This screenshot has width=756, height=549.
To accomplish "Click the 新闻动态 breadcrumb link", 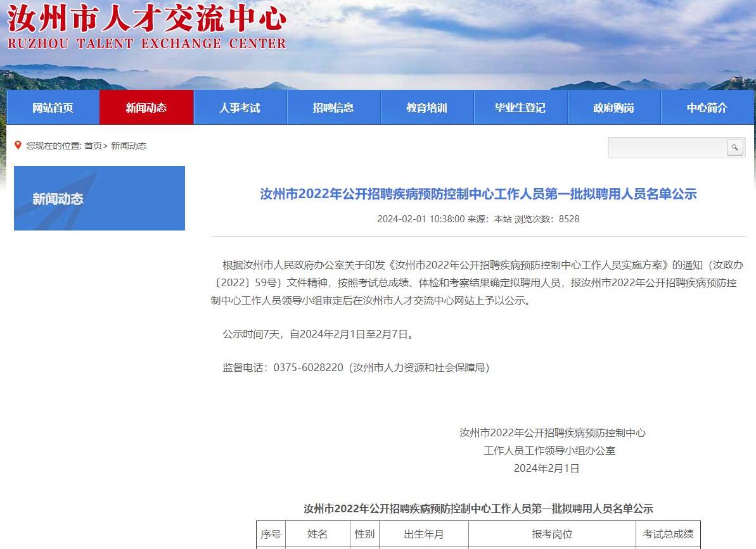I will click(x=129, y=146).
